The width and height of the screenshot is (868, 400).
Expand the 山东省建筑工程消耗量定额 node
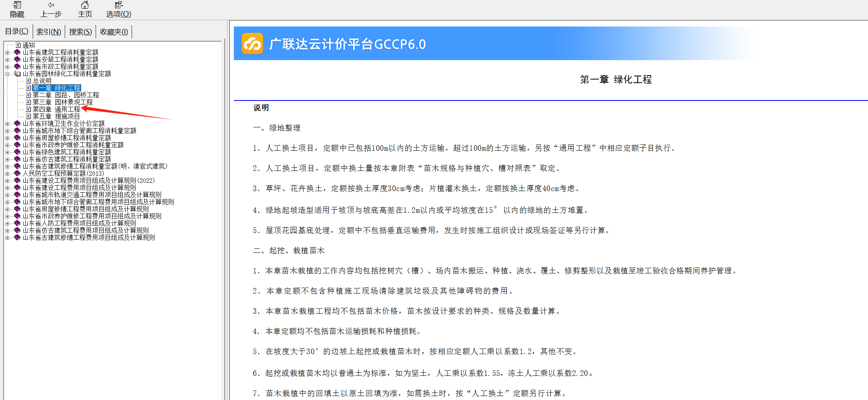[7, 53]
